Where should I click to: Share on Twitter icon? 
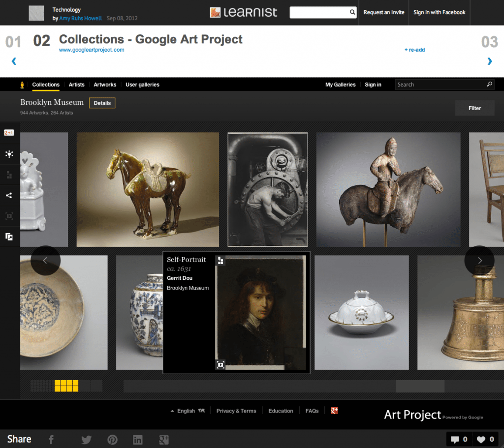click(86, 440)
